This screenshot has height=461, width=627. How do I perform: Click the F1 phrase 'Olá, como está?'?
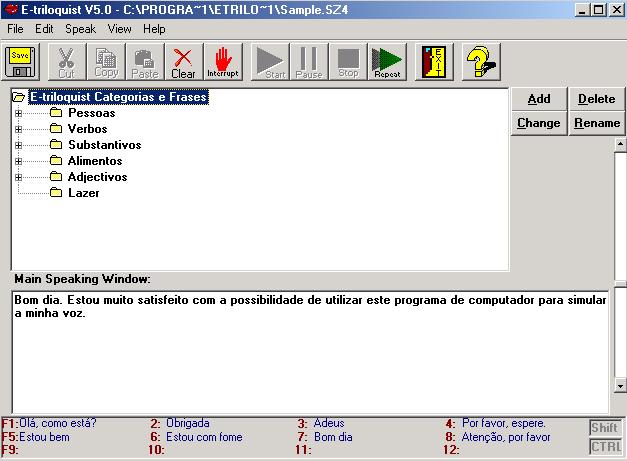58,423
